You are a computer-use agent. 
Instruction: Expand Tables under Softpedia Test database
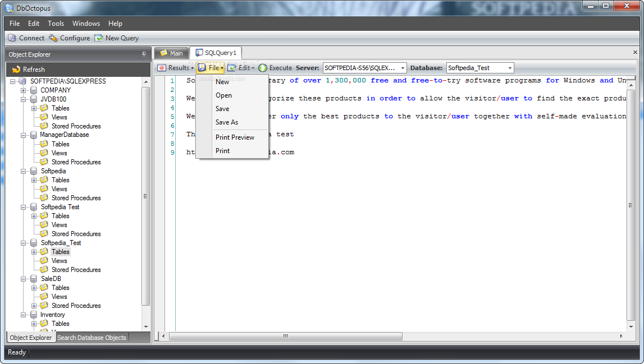(34, 216)
